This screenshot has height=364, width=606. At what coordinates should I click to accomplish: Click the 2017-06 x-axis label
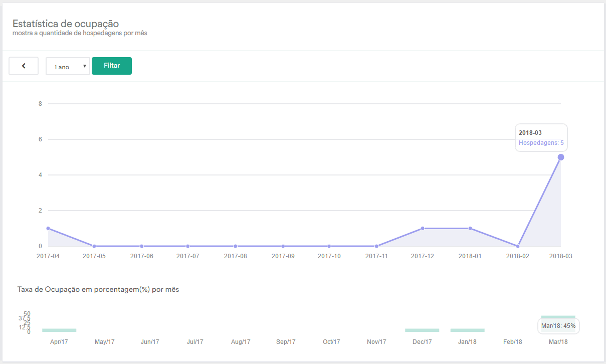[142, 256]
